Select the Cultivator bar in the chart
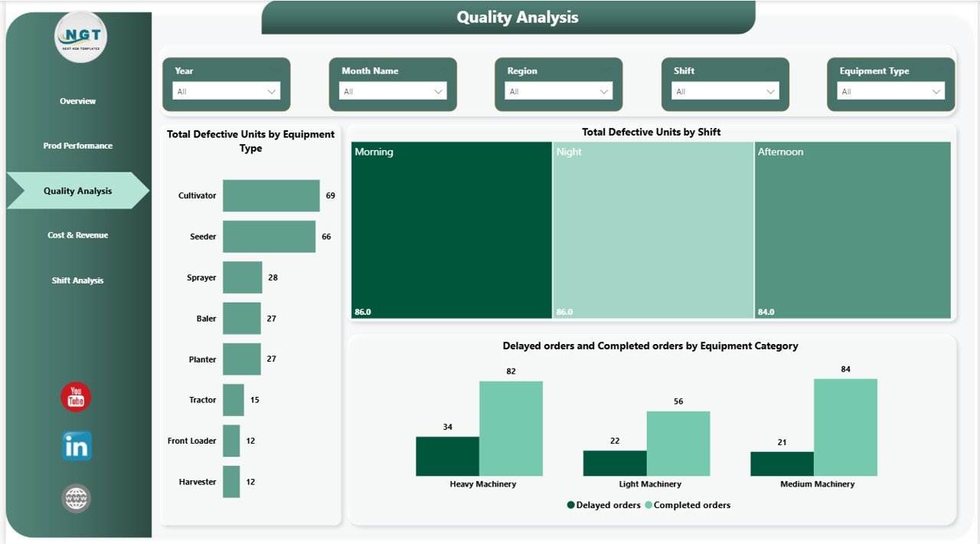The image size is (980, 544). tap(271, 195)
